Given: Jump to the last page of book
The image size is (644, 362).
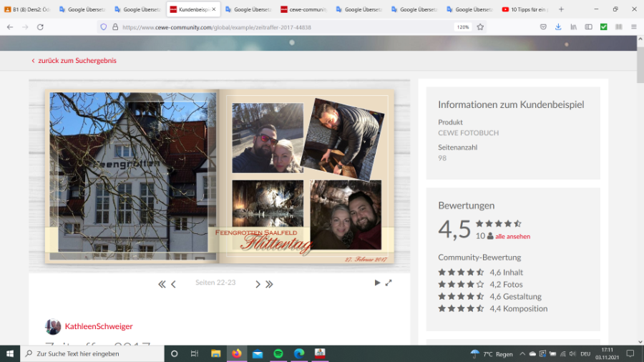Looking at the screenshot, I should pyautogui.click(x=270, y=284).
